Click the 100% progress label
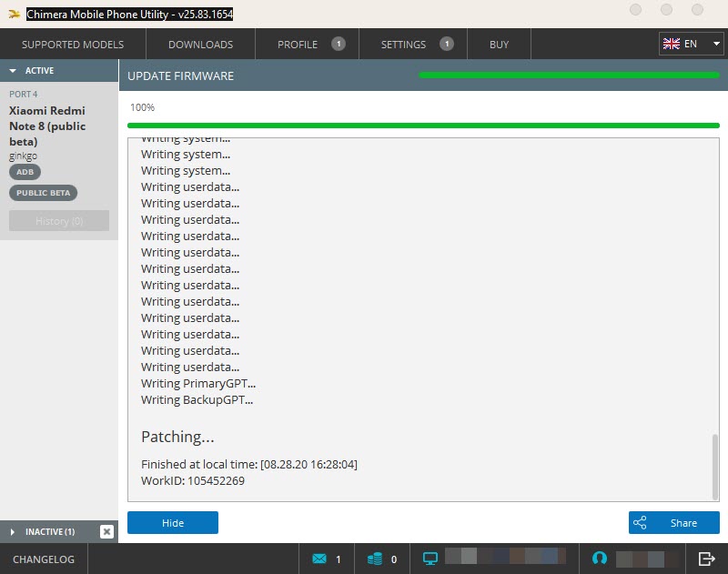 click(x=142, y=107)
